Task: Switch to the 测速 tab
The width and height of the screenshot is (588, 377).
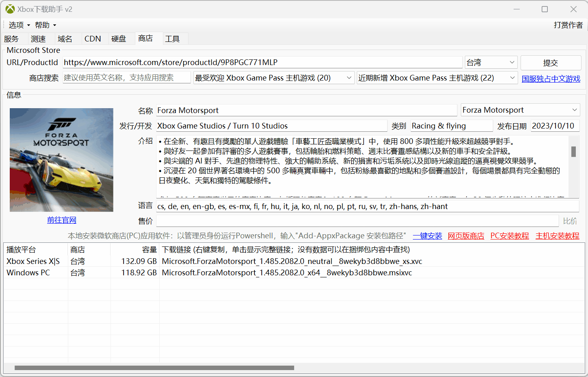Action: point(39,38)
